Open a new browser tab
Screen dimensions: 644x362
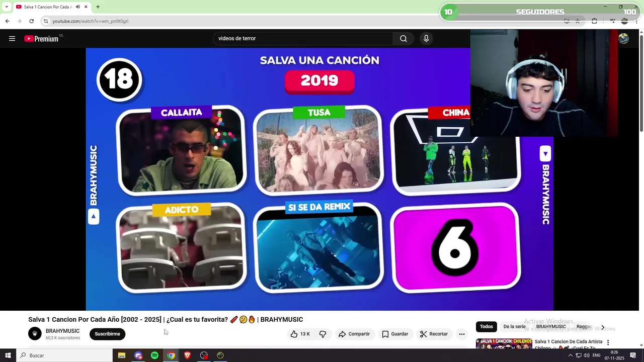pos(98,7)
